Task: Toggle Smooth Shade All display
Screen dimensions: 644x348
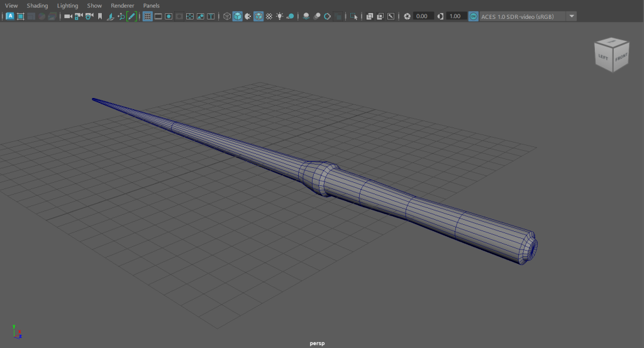Action: pyautogui.click(x=238, y=16)
